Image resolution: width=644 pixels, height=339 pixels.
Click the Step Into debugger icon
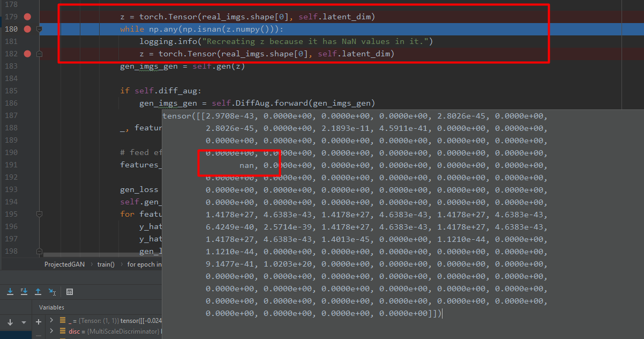(10, 292)
